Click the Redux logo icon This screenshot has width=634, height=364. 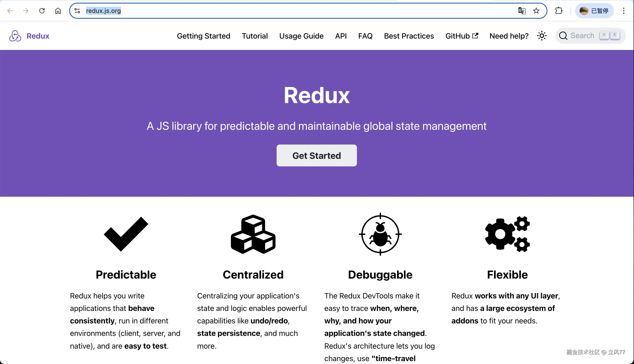tap(15, 36)
